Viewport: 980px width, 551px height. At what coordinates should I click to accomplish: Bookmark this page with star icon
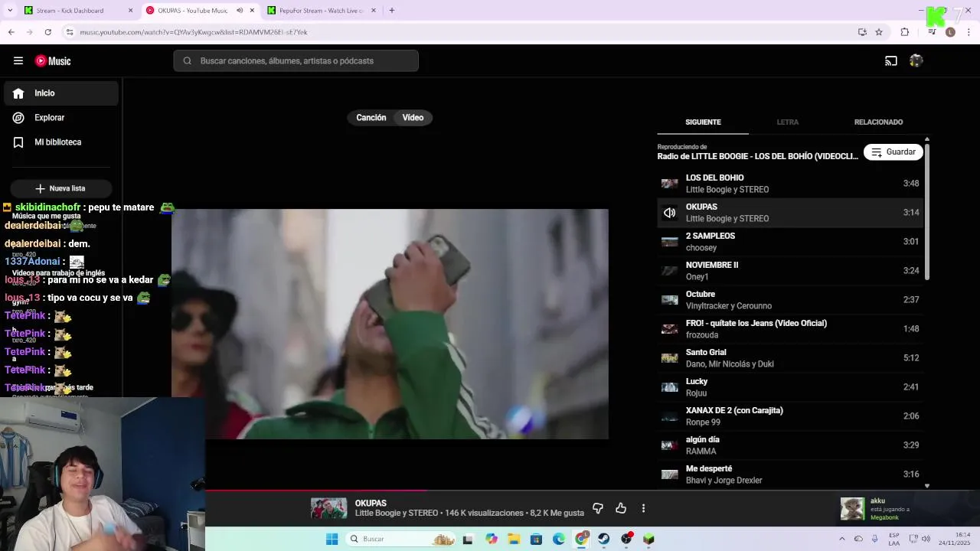[x=879, y=32]
